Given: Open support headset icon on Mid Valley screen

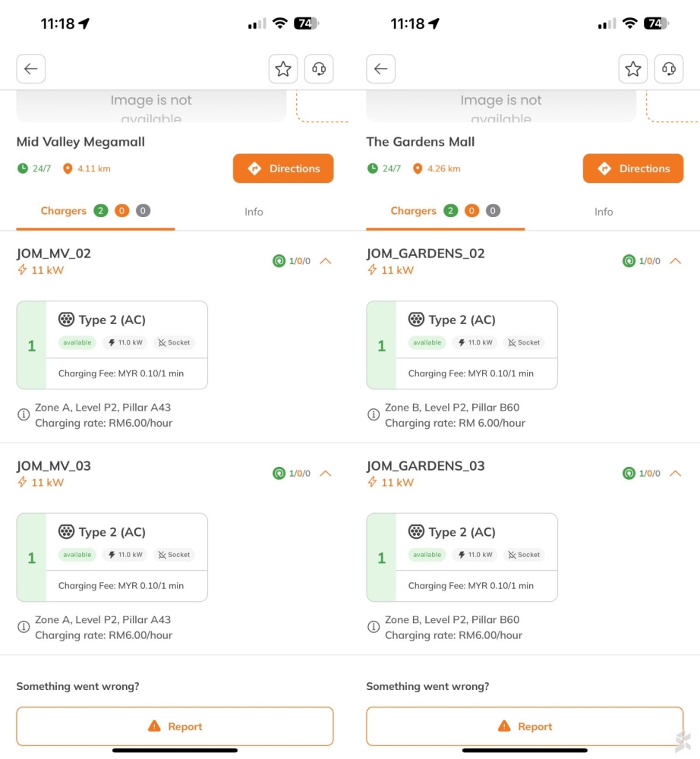Looking at the screenshot, I should [x=319, y=69].
